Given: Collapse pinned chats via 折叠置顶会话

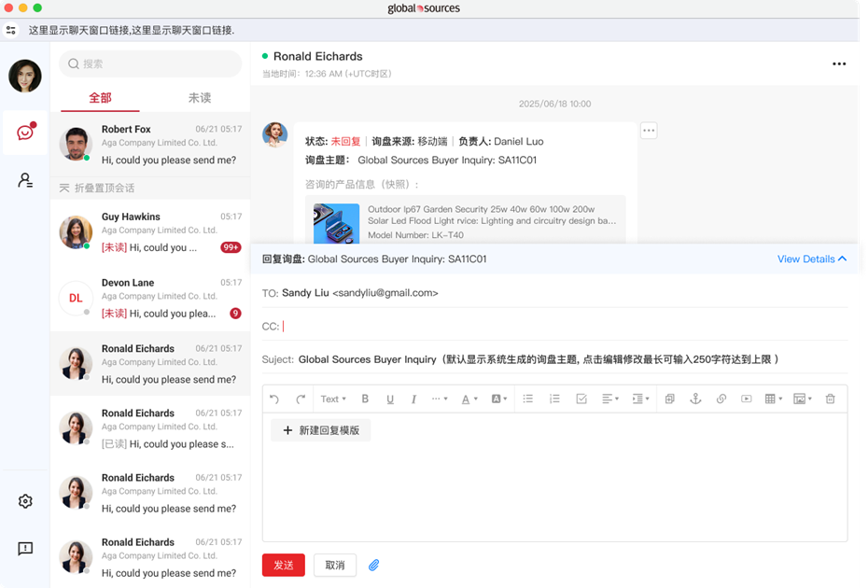Looking at the screenshot, I should pos(97,188).
